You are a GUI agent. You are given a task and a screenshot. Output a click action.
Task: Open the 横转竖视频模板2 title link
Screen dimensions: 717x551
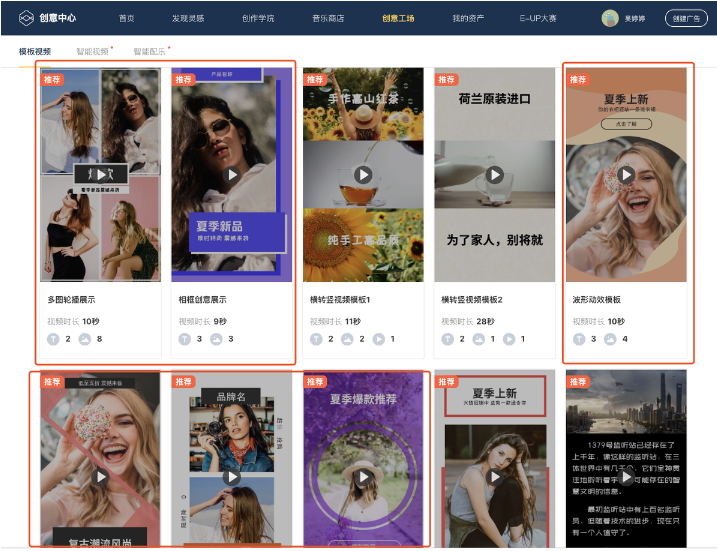(472, 299)
